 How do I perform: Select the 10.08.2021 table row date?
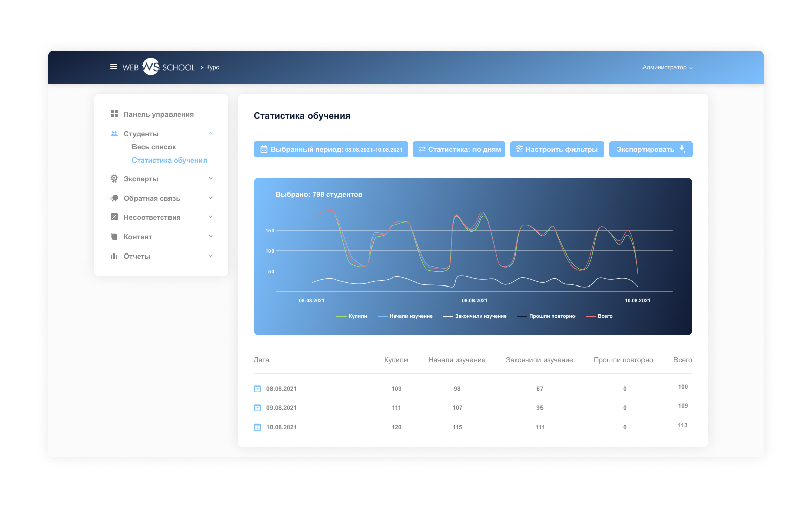coord(282,427)
